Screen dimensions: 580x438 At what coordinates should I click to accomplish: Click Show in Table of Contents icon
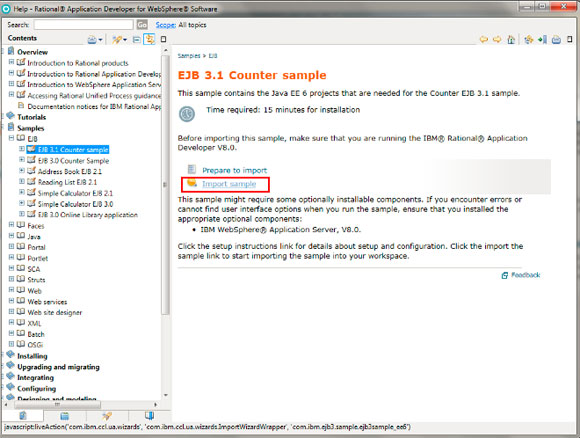pyautogui.click(x=529, y=39)
